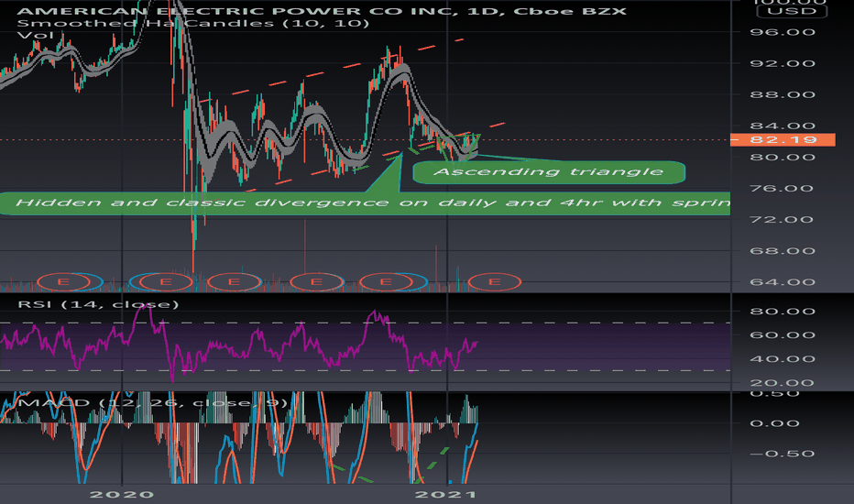This screenshot has width=854, height=504.
Task: Click the USD currency button
Action: pyautogui.click(x=792, y=11)
